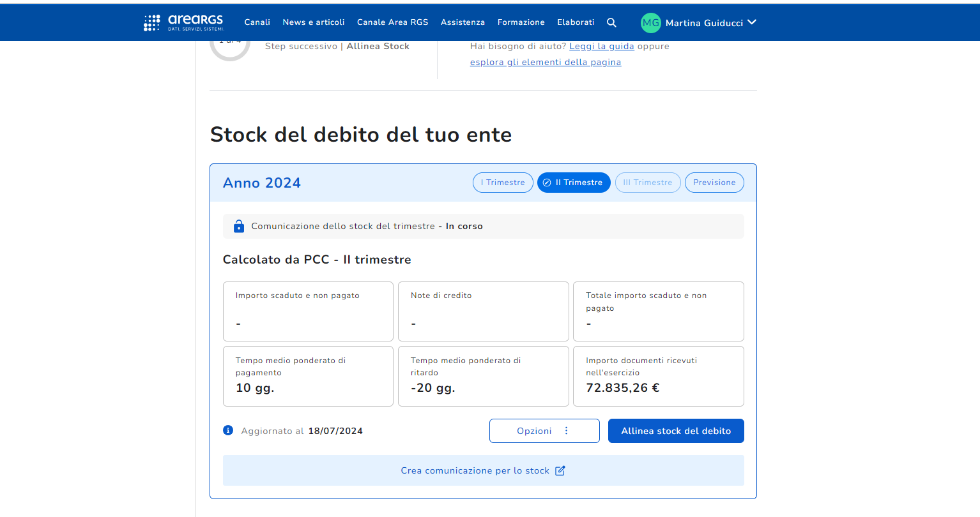The image size is (980, 517).
Task: Follow esplora gli elementi della pagina link
Action: [546, 62]
